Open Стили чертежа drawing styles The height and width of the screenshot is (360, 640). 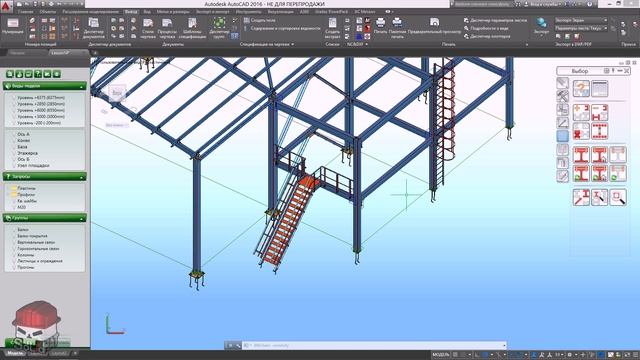(148, 28)
